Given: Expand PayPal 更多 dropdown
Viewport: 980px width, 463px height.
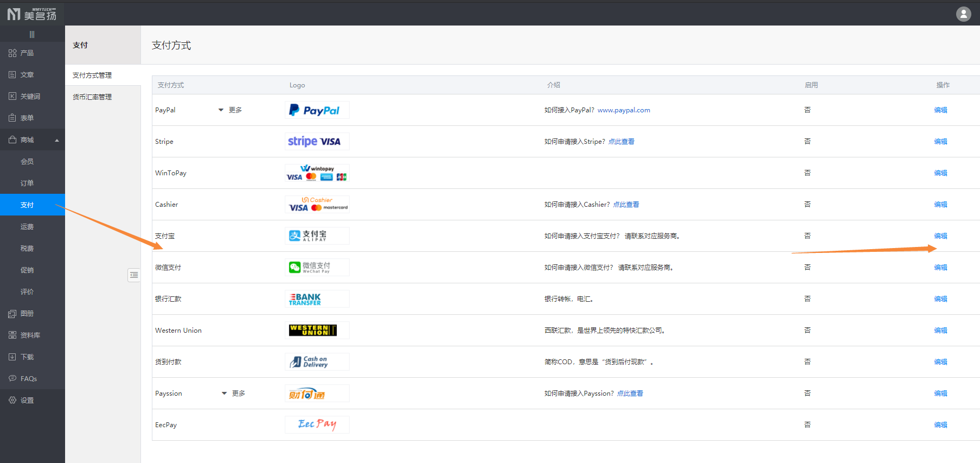Looking at the screenshot, I should click(x=230, y=110).
